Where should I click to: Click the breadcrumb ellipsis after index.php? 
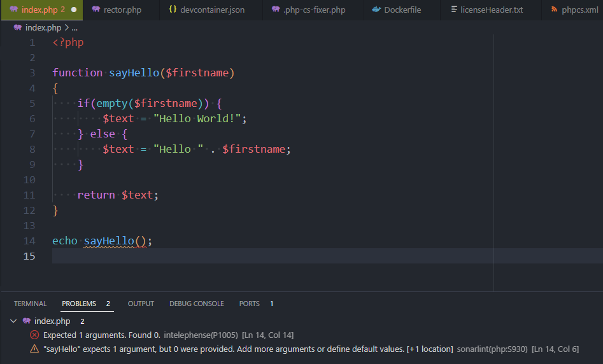[74, 29]
